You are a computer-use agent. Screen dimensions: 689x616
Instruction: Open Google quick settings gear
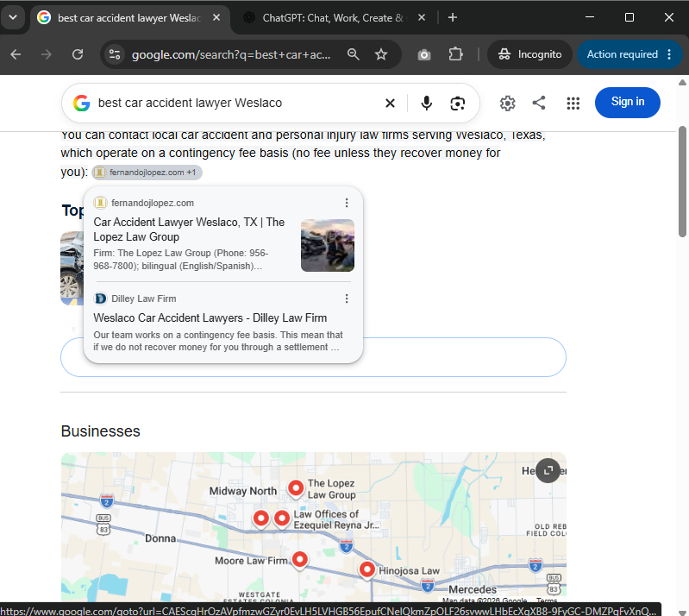[507, 104]
